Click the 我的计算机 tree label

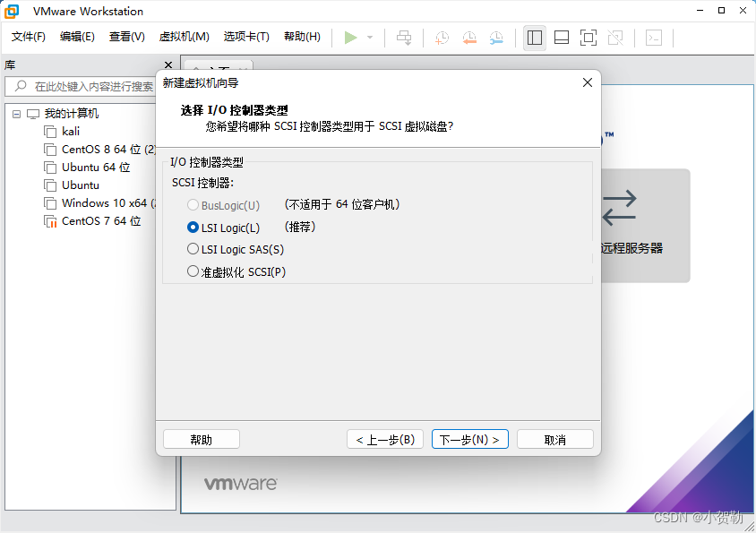[72, 114]
